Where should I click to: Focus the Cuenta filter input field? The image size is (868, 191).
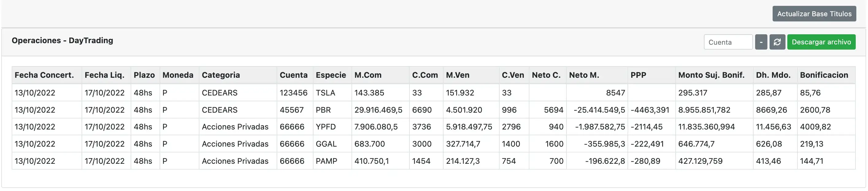pos(728,42)
